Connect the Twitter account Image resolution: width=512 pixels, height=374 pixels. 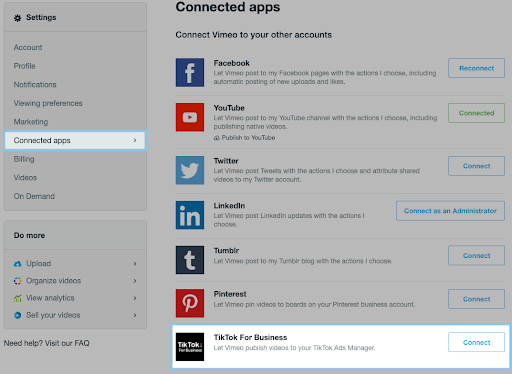tap(476, 166)
